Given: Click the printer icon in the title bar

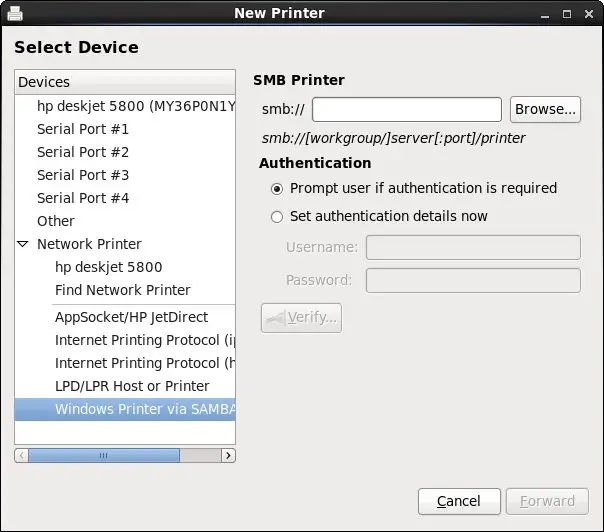Looking at the screenshot, I should pos(15,13).
